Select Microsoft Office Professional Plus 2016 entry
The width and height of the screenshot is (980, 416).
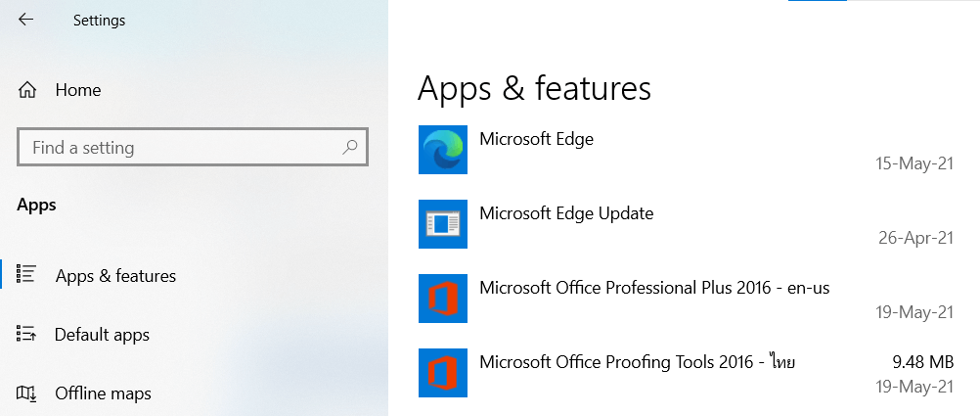pyautogui.click(x=654, y=288)
